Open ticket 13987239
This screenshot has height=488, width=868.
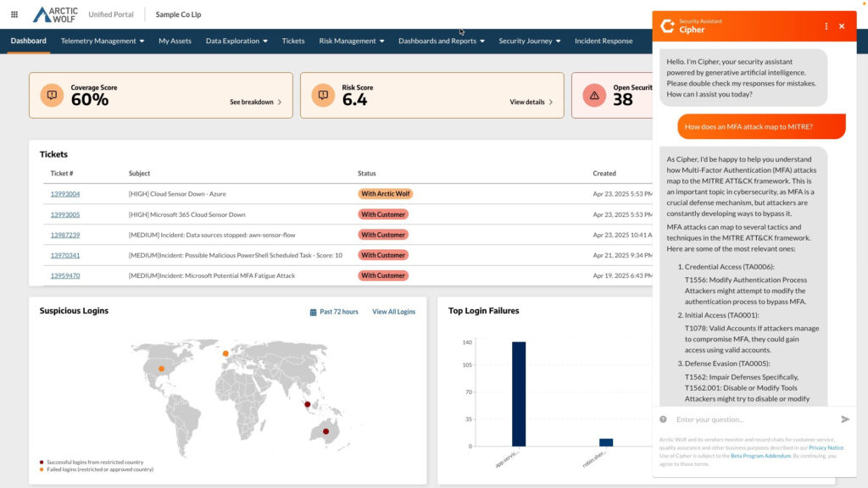pos(65,236)
